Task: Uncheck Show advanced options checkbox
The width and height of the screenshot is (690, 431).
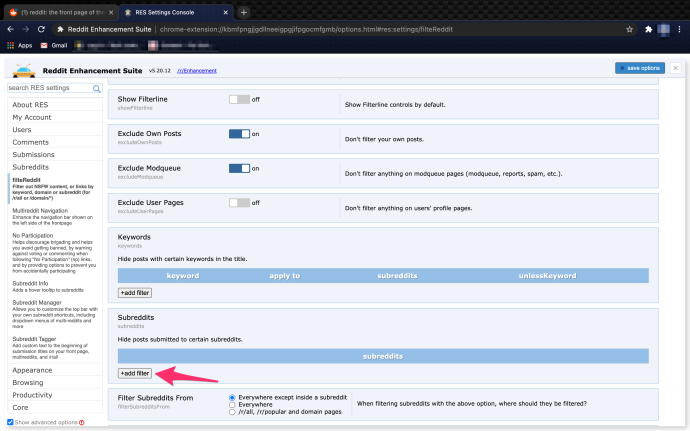Action: (10, 422)
